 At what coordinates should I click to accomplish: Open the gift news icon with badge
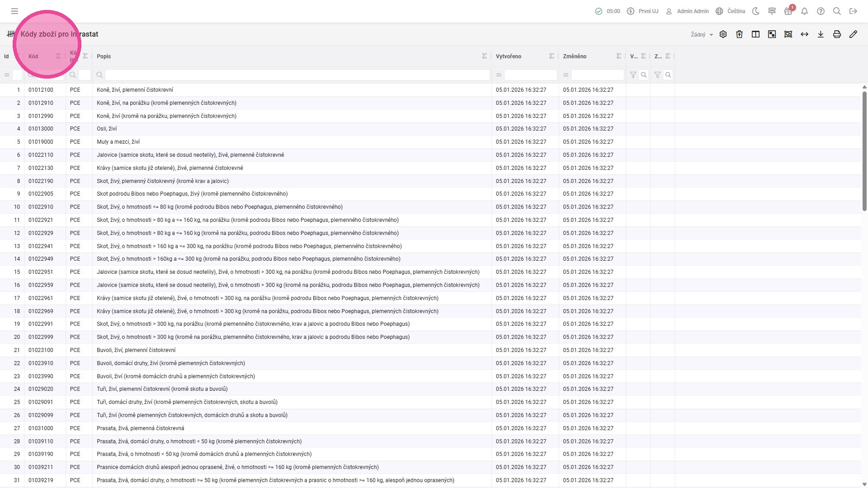click(x=788, y=11)
